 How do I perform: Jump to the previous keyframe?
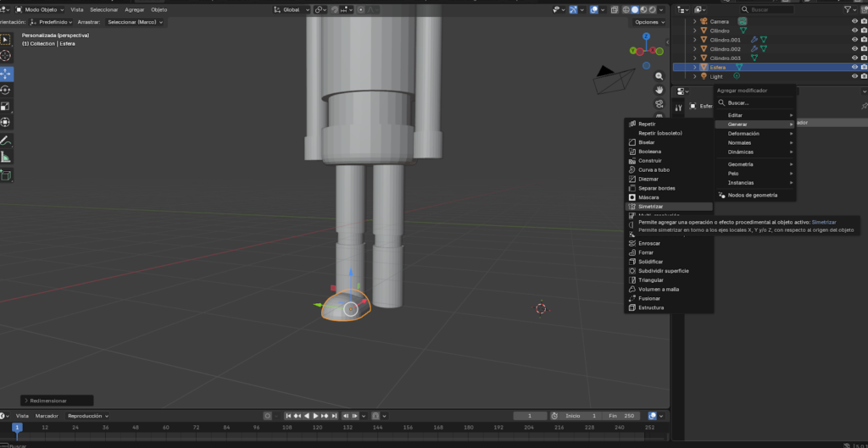pyautogui.click(x=298, y=416)
